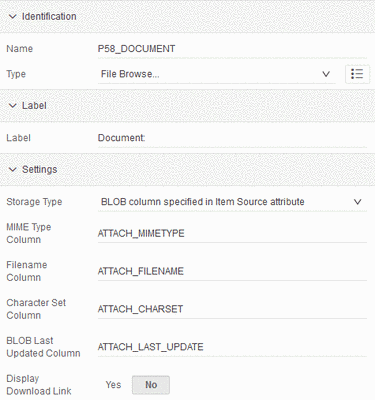Image resolution: width=375 pixels, height=400 pixels.
Task: Open the item type list icon button
Action: click(x=357, y=74)
